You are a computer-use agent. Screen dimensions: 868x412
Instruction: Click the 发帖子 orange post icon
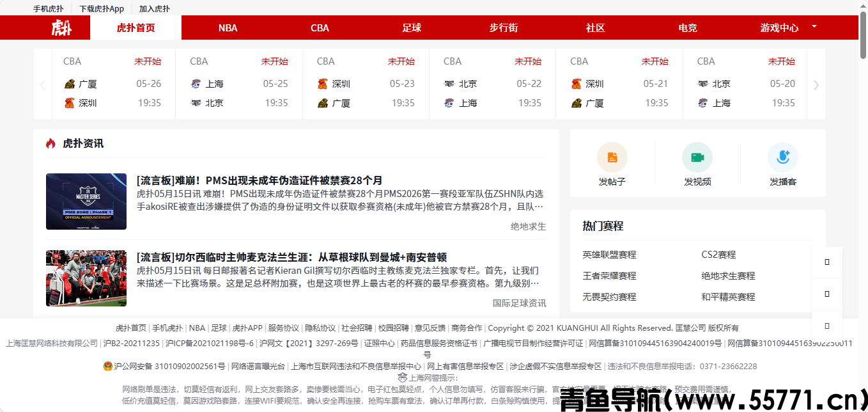pos(612,157)
